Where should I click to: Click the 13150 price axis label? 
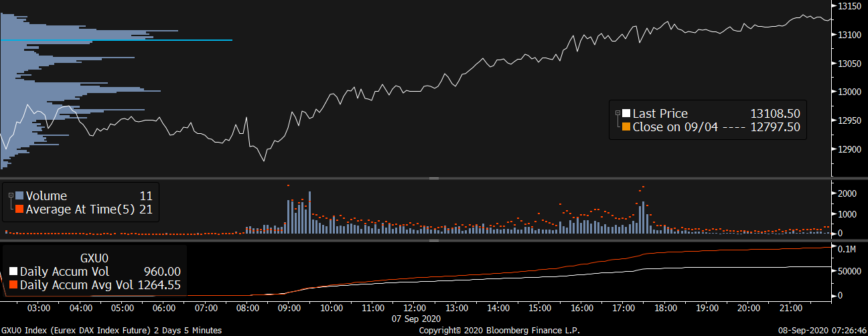coord(849,6)
